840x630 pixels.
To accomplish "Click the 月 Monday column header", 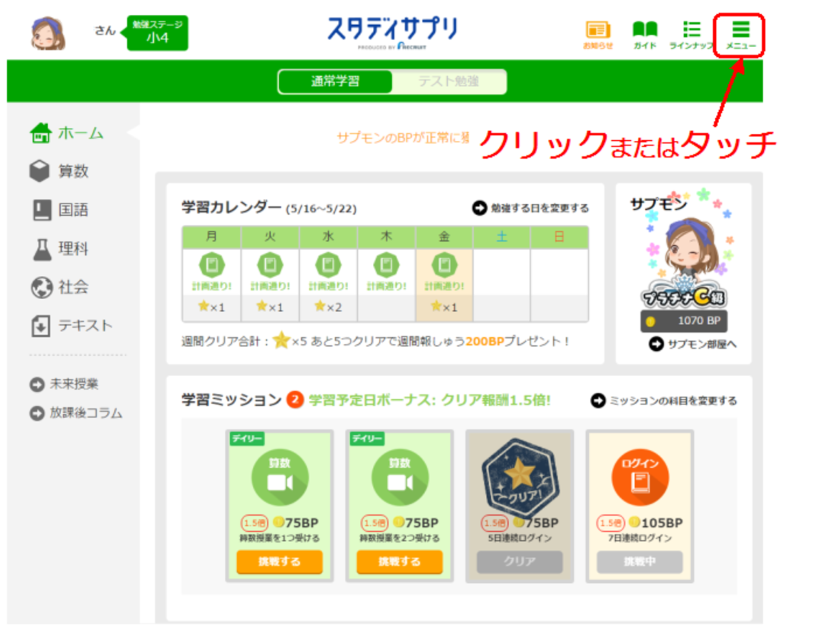I will (211, 237).
